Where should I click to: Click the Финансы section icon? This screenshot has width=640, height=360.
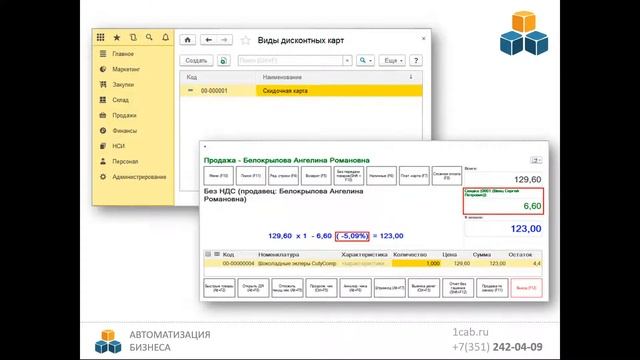pos(103,131)
